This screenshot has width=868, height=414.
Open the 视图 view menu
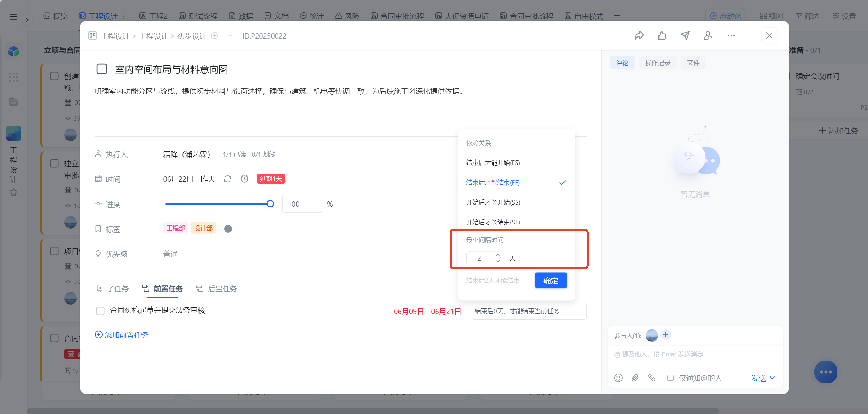772,16
